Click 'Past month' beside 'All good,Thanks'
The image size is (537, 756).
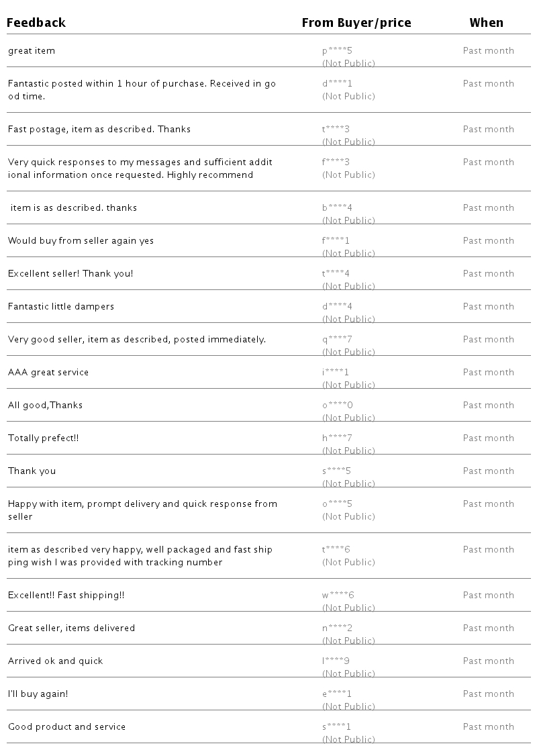pos(488,406)
